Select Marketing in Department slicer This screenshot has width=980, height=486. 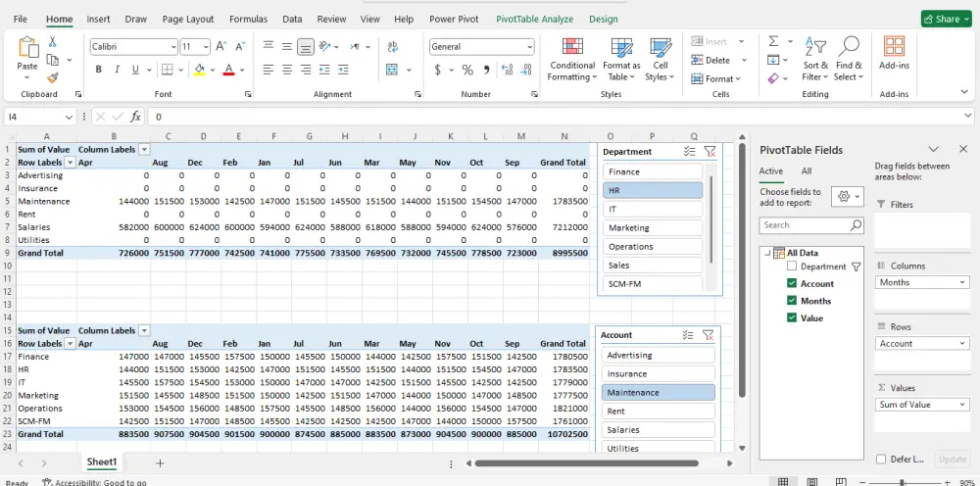click(x=653, y=228)
